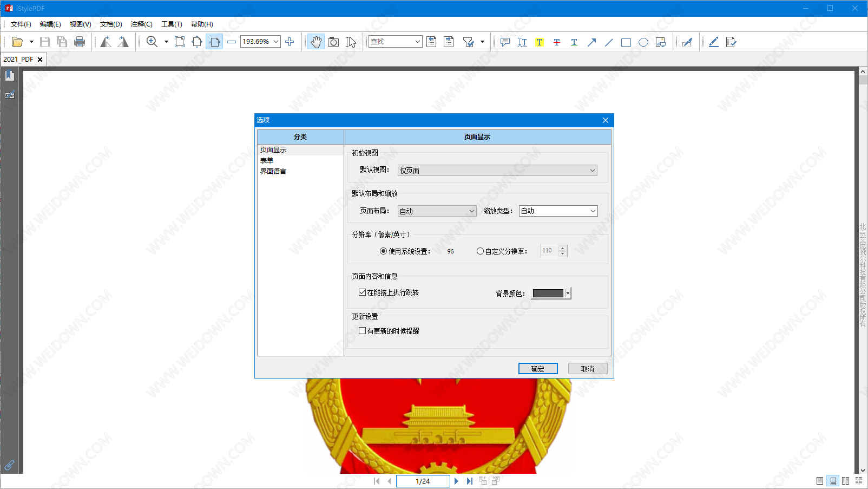Zoom out with the minus icon
The height and width of the screenshot is (489, 868).
[x=232, y=42]
